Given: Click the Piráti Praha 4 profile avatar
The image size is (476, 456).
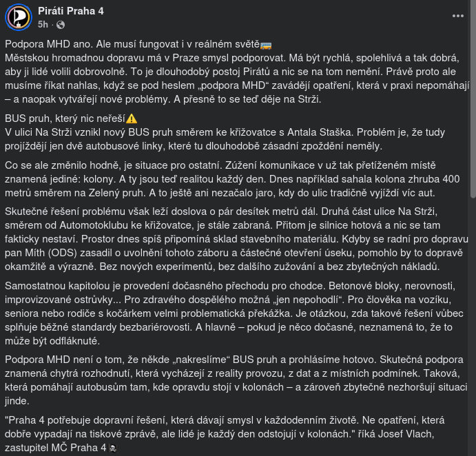Looking at the screenshot, I should point(18,17).
